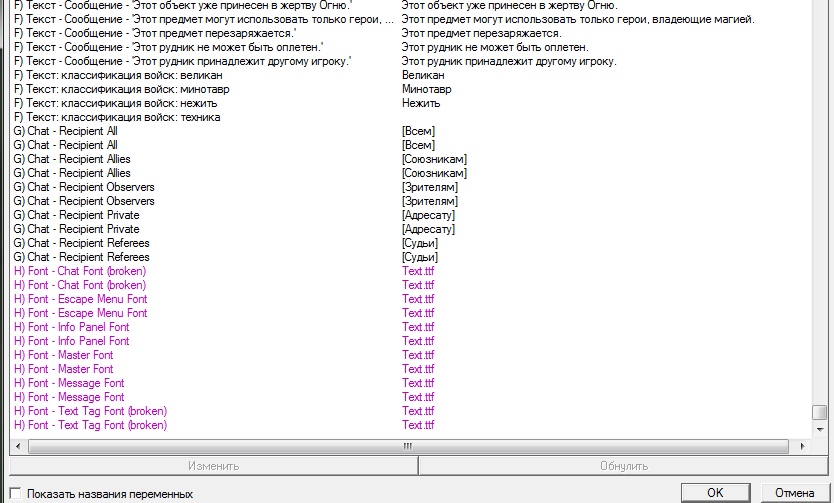Click the Изменить button
834x503 pixels.
213,466
